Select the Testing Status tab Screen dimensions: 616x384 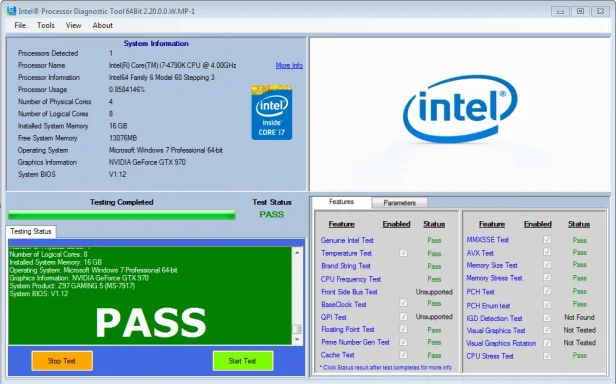point(31,231)
